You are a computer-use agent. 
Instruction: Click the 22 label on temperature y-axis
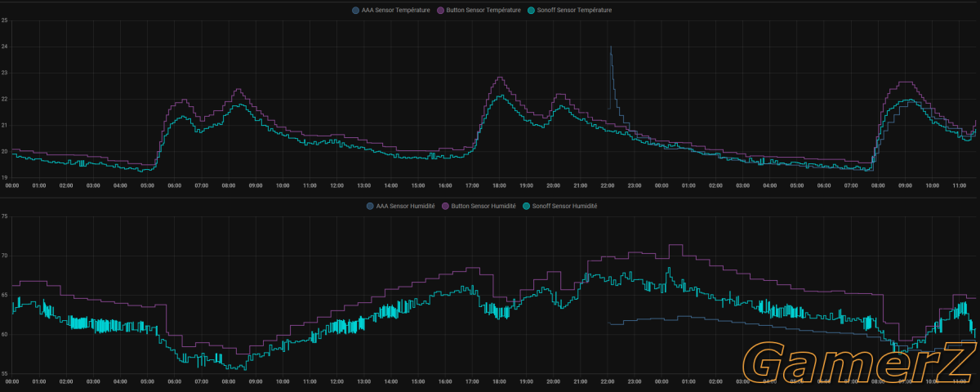[x=4, y=99]
